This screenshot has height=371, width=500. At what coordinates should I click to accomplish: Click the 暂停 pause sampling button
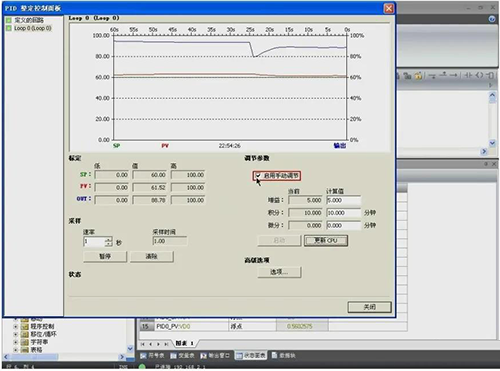coord(105,256)
